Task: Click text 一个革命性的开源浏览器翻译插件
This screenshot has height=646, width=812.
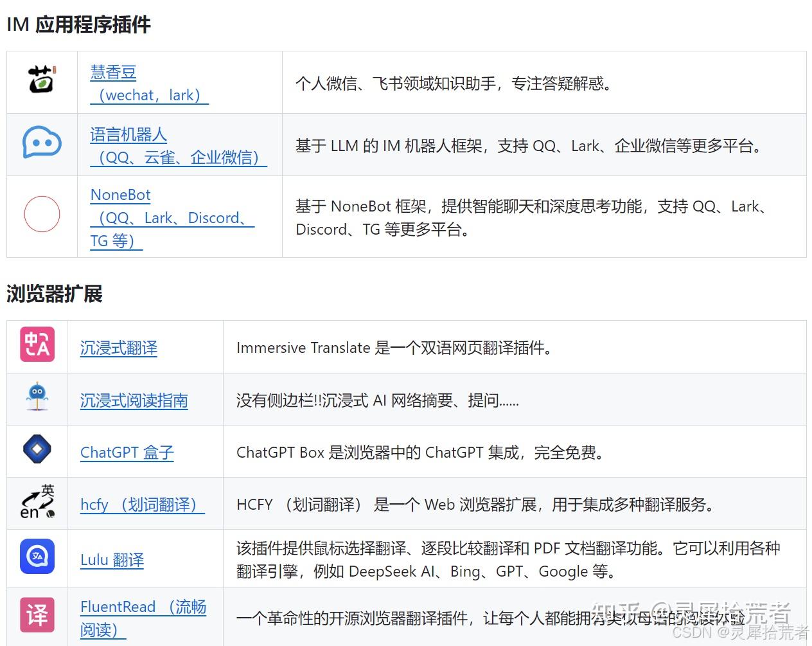Action: 491,618
